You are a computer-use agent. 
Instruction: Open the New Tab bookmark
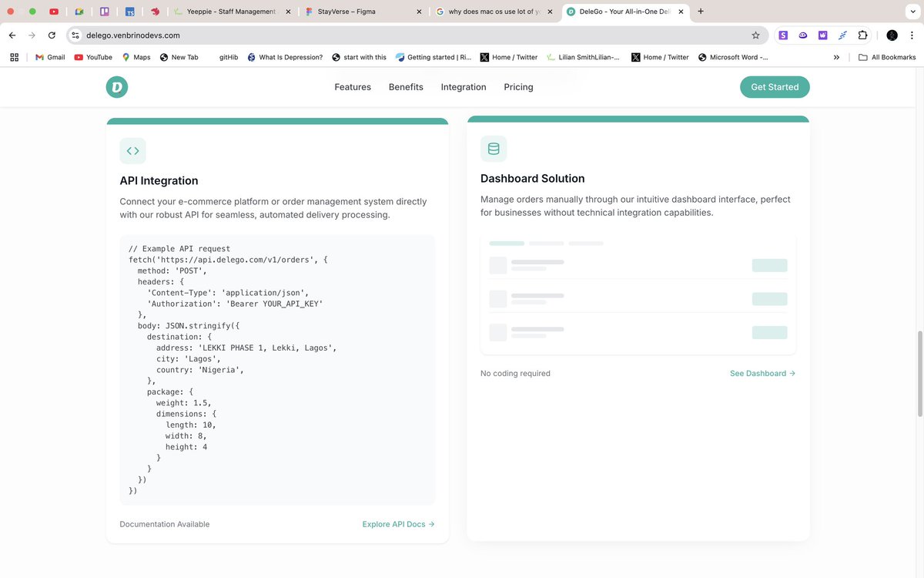(179, 57)
